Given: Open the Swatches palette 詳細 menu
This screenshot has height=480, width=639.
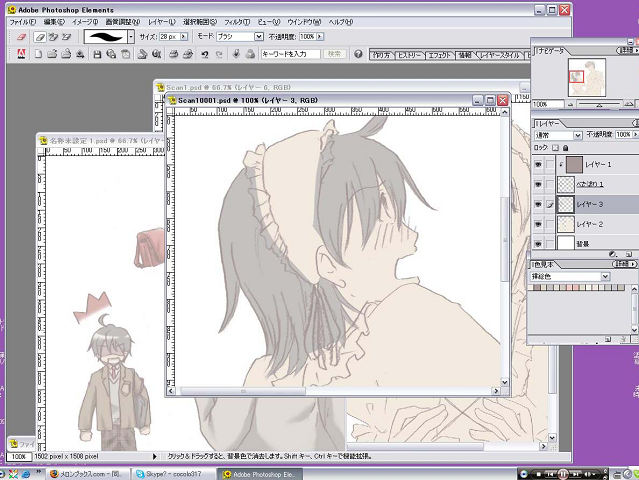Looking at the screenshot, I should click(624, 264).
